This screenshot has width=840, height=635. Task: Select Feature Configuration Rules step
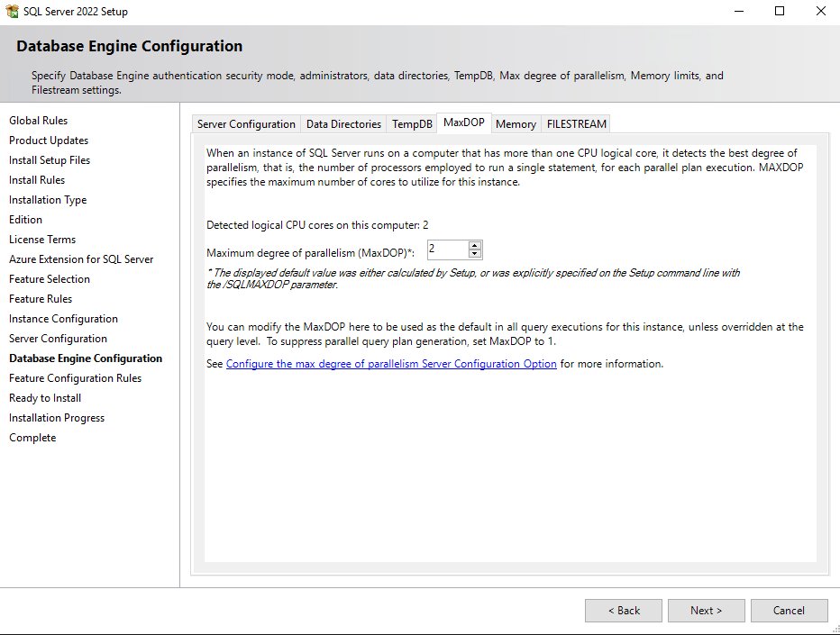point(76,378)
